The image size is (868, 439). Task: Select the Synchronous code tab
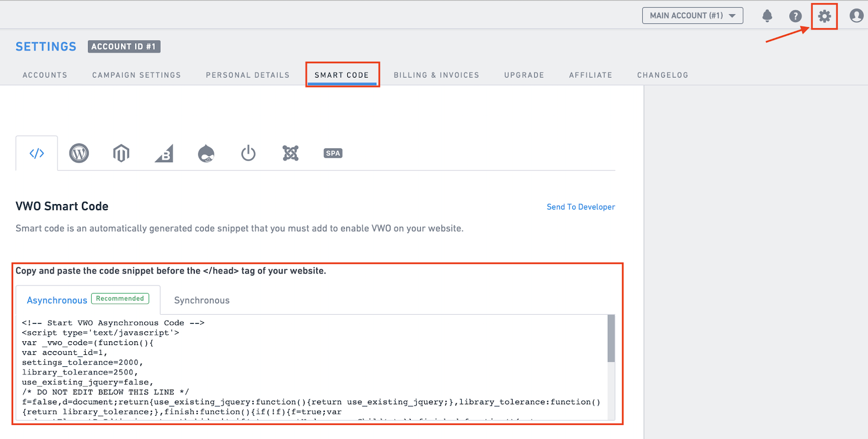pos(202,300)
